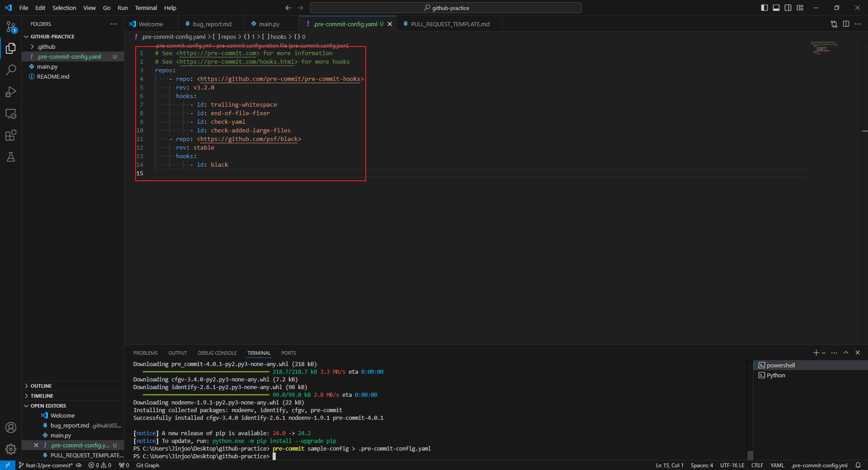Screen dimensions: 868x470
Task: Open the Source Control view
Action: [x=11, y=27]
